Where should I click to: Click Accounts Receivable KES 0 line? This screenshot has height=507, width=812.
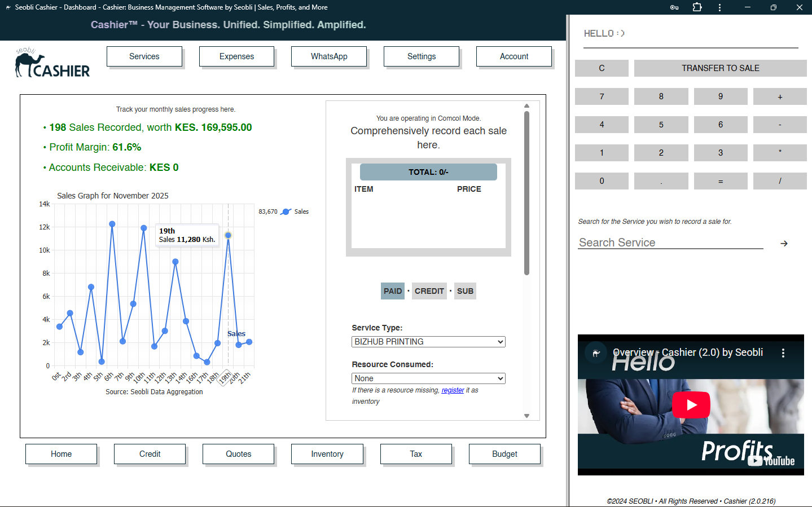(x=111, y=167)
